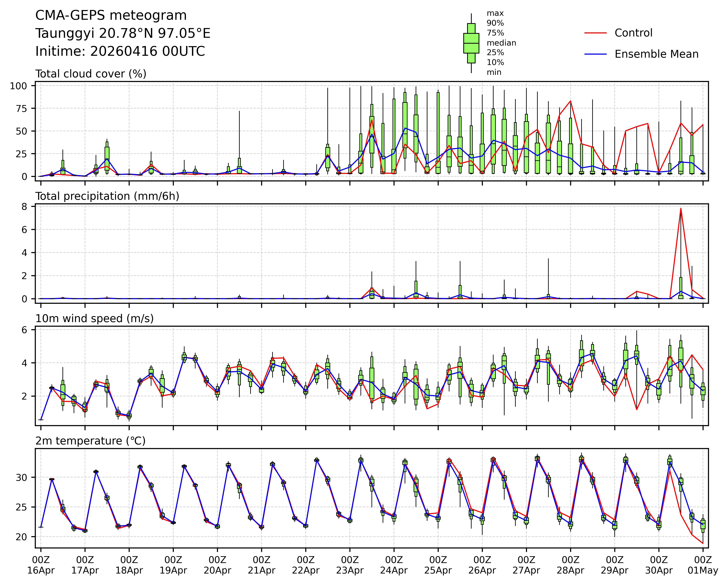Click the '00Z 01May' x-axis label
Viewport: 728px width, 585px height.
(x=703, y=565)
